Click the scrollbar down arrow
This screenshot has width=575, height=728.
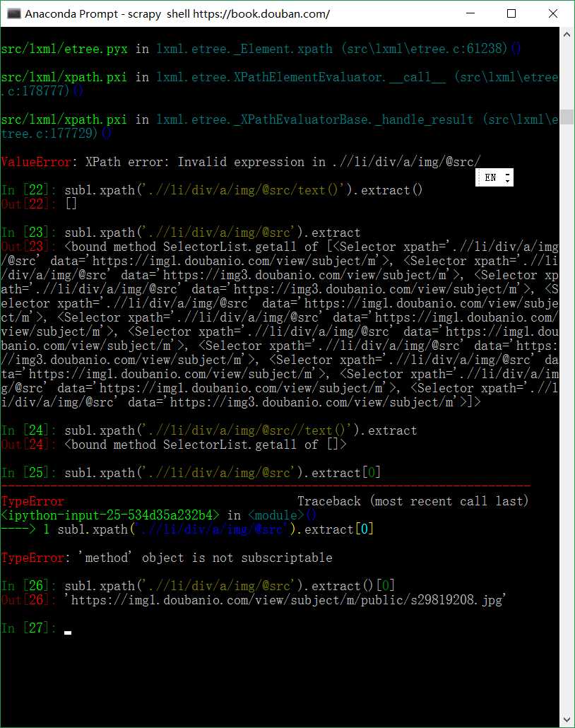coord(567,720)
